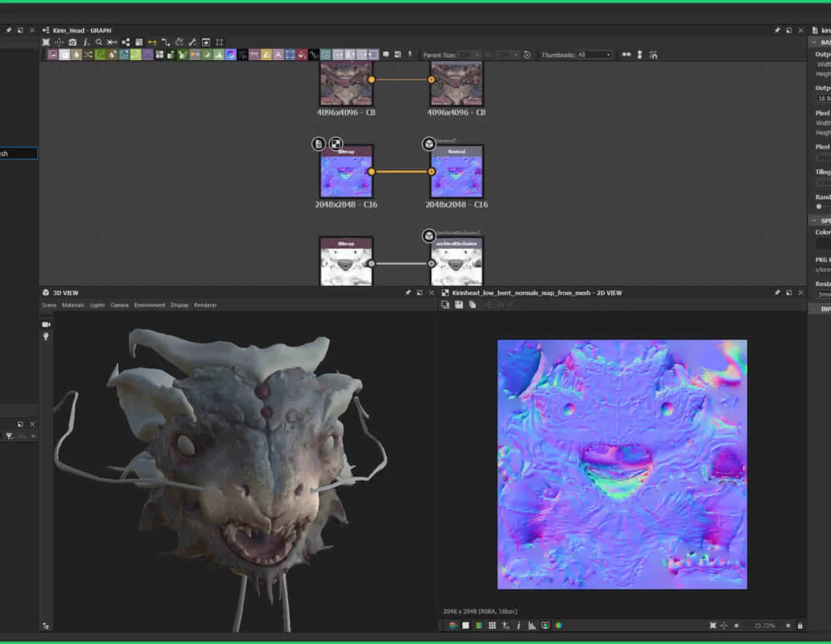Viewport: 831px width, 644px height.
Task: Reset parent size with circular arrow icon
Action: pyautogui.click(x=527, y=55)
